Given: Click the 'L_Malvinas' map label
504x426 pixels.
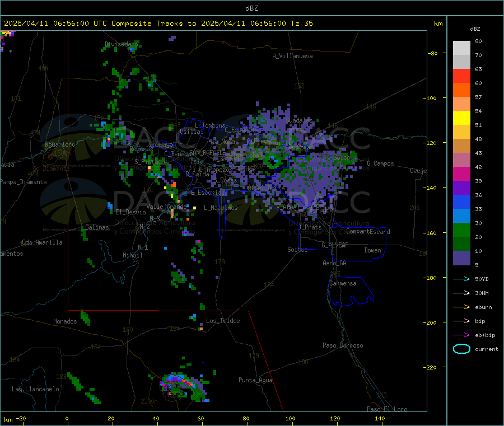Looking at the screenshot, I should (221, 208).
